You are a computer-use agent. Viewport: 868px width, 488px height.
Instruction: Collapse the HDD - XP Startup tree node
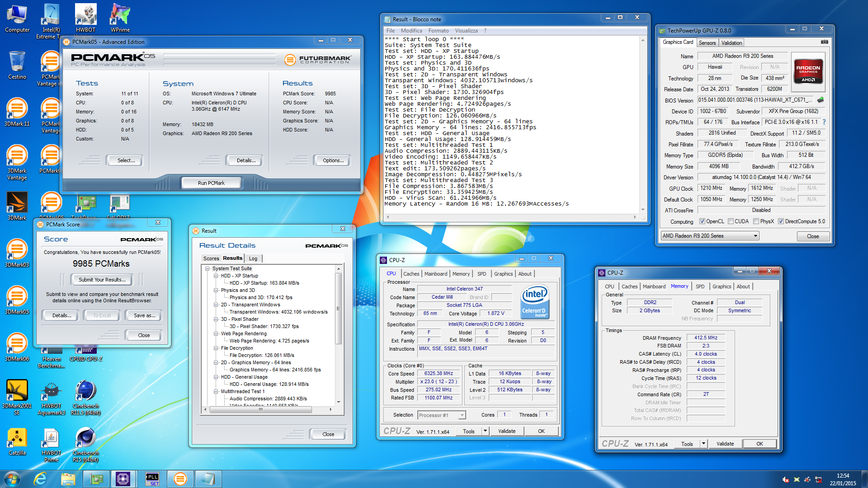[x=216, y=276]
